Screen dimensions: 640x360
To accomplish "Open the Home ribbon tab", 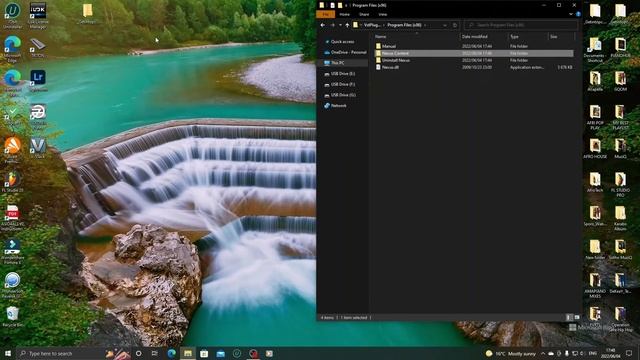I will (x=344, y=14).
